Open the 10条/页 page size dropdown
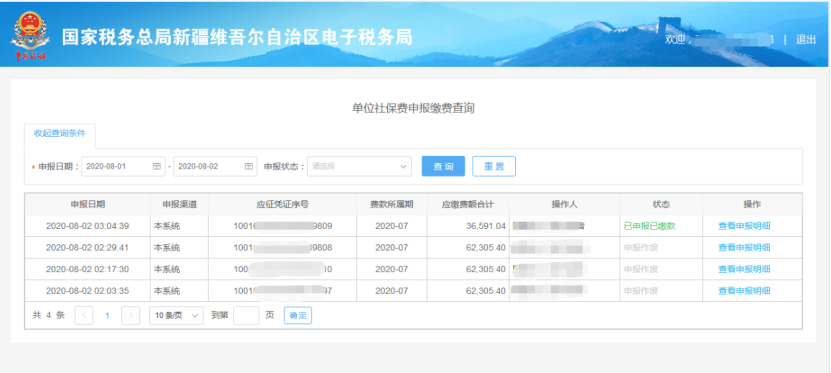 [x=176, y=315]
